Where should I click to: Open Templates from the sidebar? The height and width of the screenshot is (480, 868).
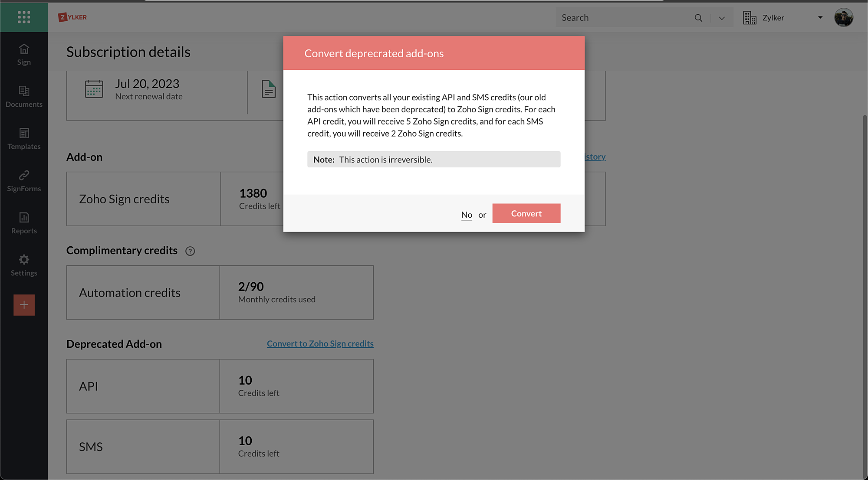(x=24, y=139)
